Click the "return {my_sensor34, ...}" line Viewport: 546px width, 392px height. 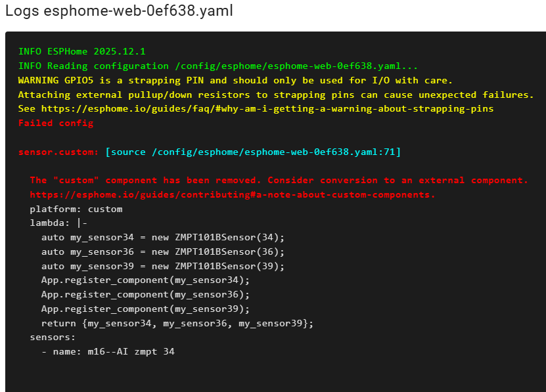[x=177, y=324]
